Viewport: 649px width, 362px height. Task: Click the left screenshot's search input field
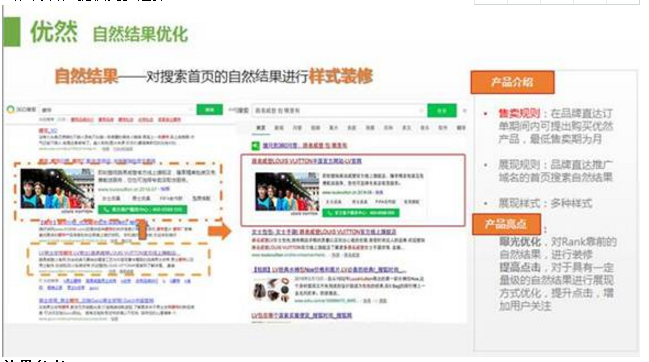point(117,110)
